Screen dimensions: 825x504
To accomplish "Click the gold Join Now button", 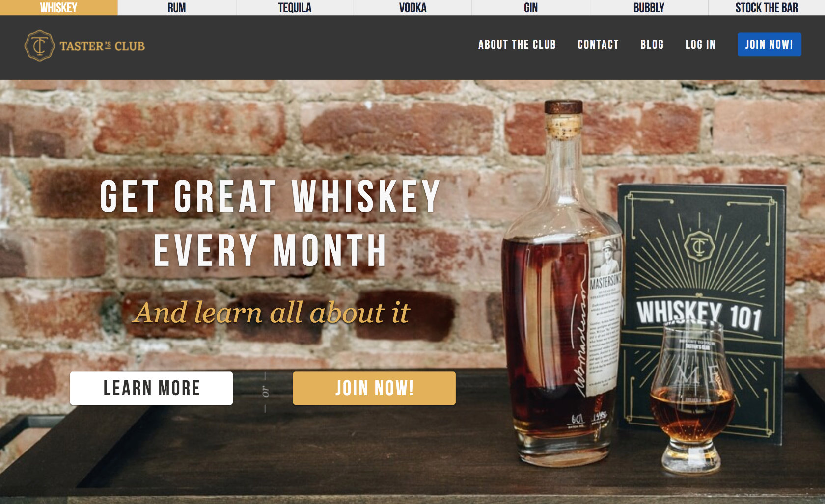I will (374, 388).
